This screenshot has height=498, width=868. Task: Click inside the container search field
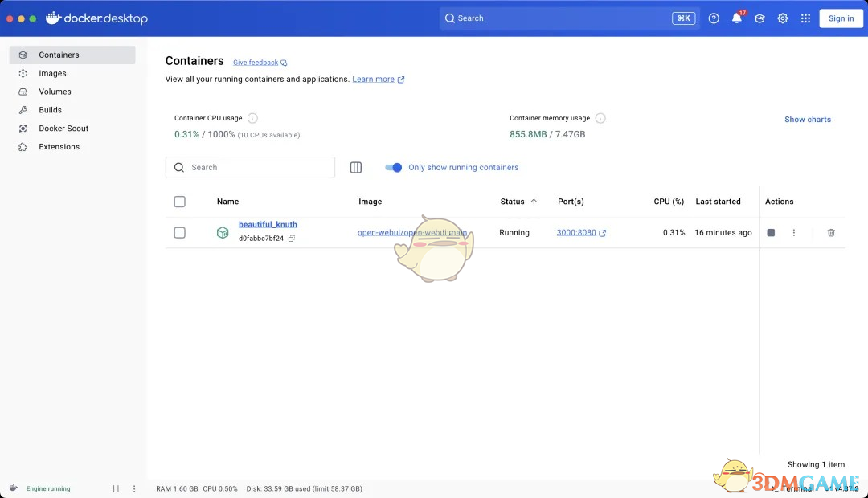coord(249,167)
